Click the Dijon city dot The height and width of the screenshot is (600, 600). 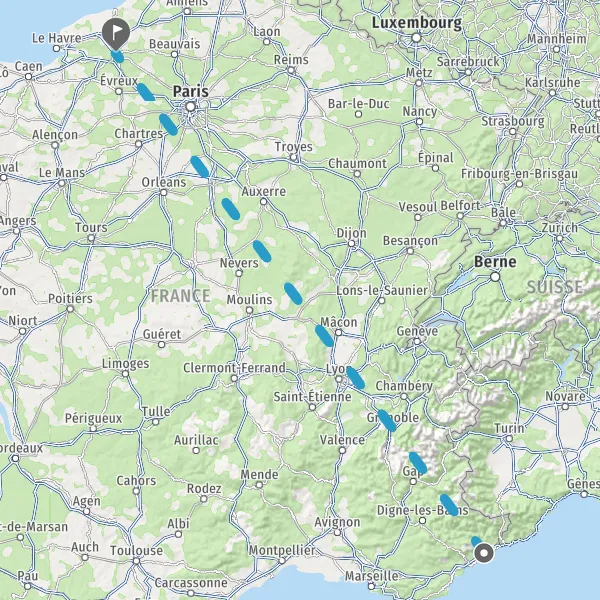click(351, 244)
